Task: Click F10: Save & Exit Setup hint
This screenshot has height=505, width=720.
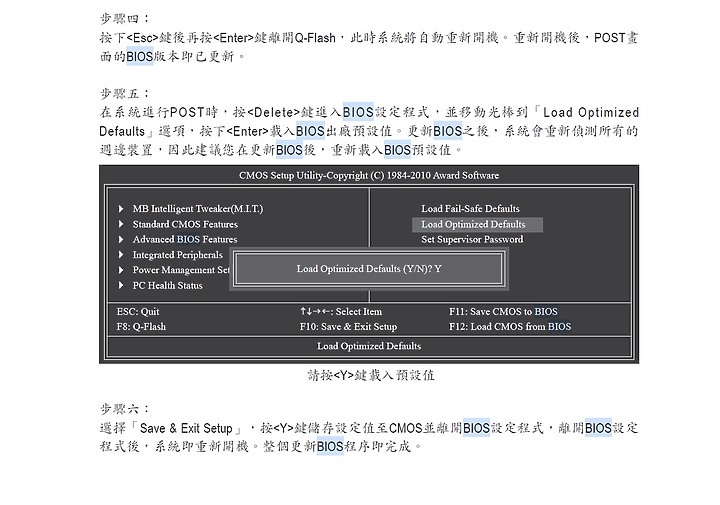Action: [349, 326]
